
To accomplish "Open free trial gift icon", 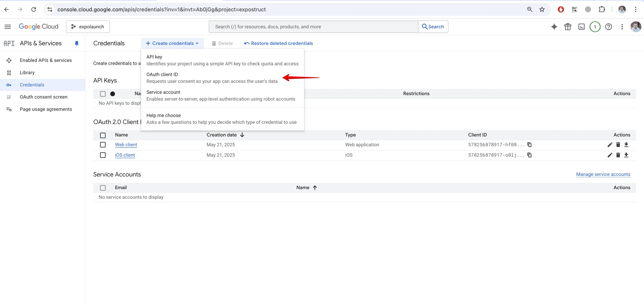I will pyautogui.click(x=568, y=27).
